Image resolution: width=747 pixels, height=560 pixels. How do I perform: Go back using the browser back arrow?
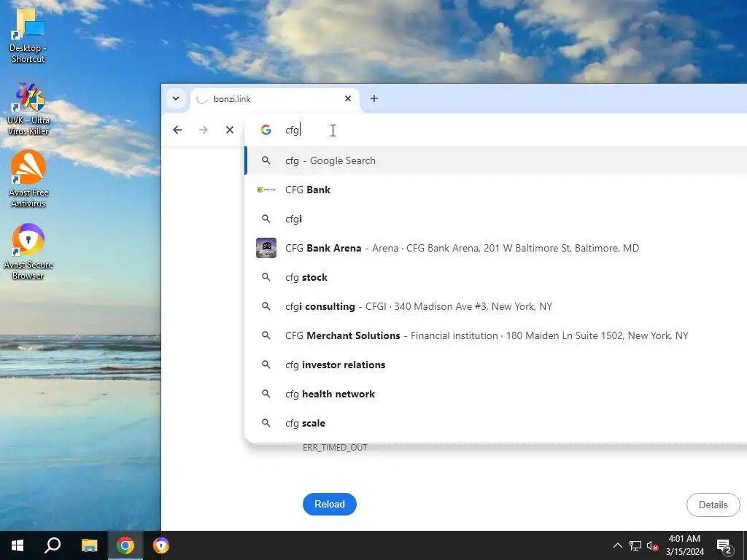(177, 130)
